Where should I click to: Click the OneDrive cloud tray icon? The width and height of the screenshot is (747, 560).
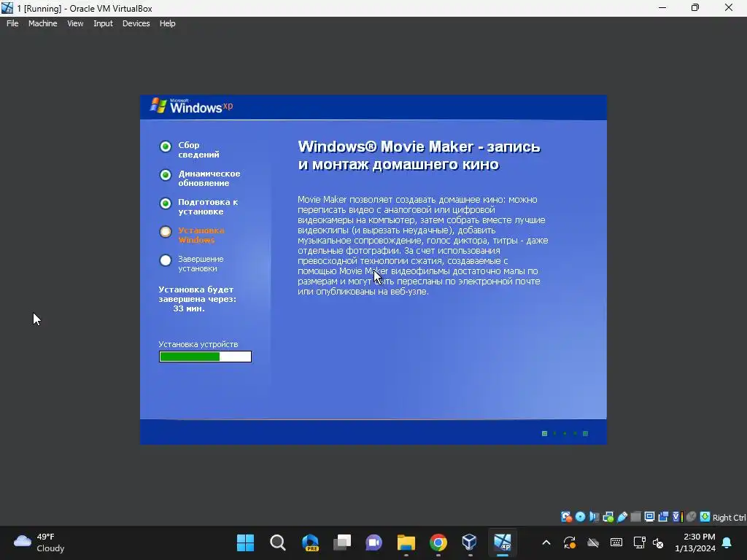[593, 542]
